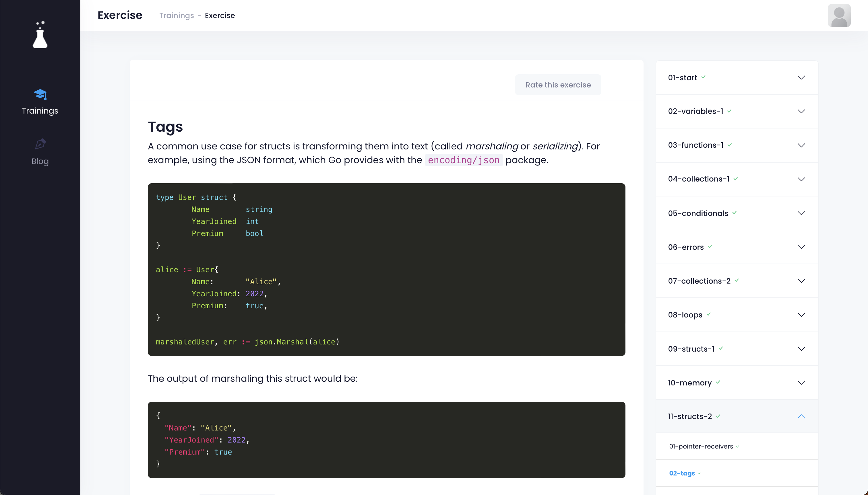Click the "YearJoined": 2022 output line
Viewport: 868px width, 495px height.
click(x=207, y=440)
